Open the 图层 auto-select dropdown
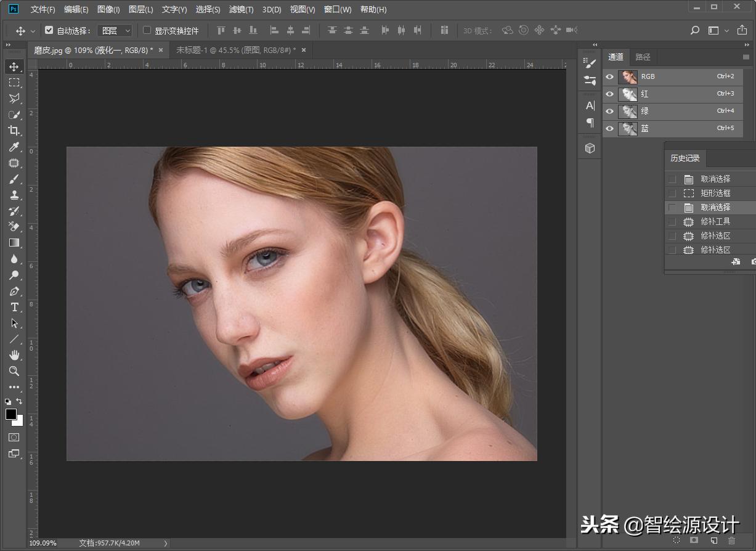This screenshot has height=551, width=756. coord(115,30)
